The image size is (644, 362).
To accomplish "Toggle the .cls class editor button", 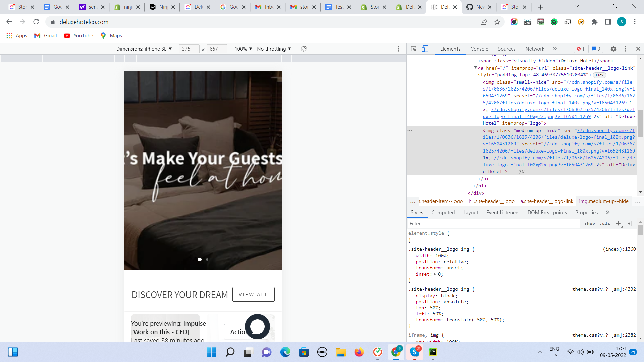I will point(605,224).
